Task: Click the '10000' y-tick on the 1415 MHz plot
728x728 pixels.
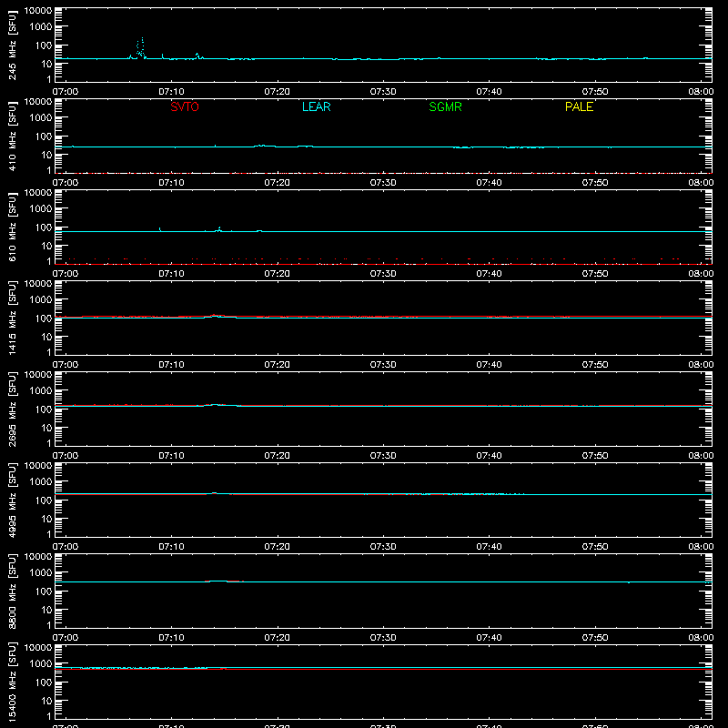Action: point(38,284)
